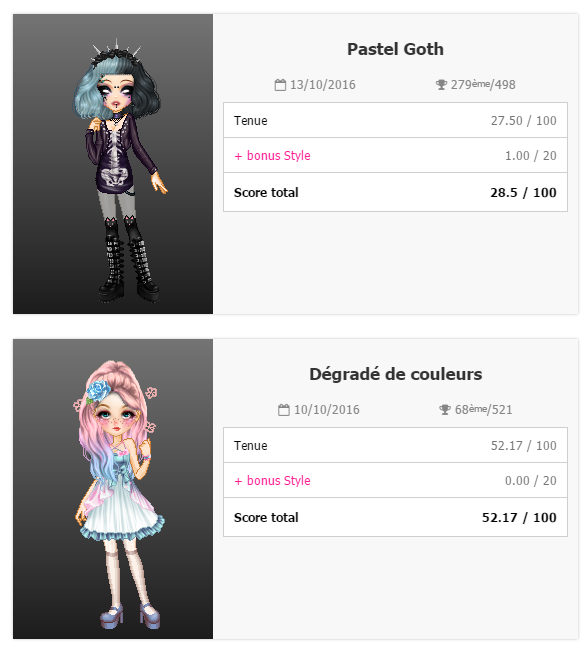The image size is (585, 650).
Task: Click the 13/10/2016 date text
Action: (x=323, y=85)
